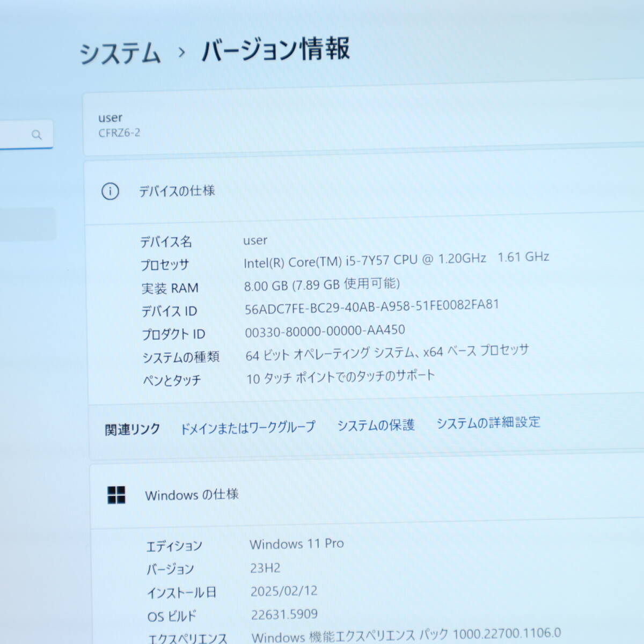This screenshot has height=644, width=644.
Task: Open システムの詳細設定 link
Action: point(488,422)
